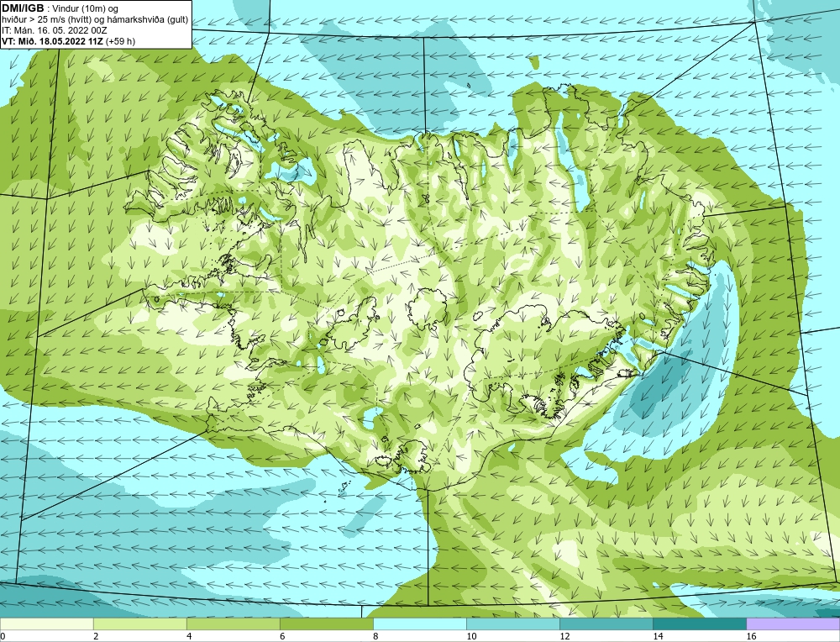The width and height of the screenshot is (840, 642).
Task: Click the legend label '10'
Action: click(471, 636)
